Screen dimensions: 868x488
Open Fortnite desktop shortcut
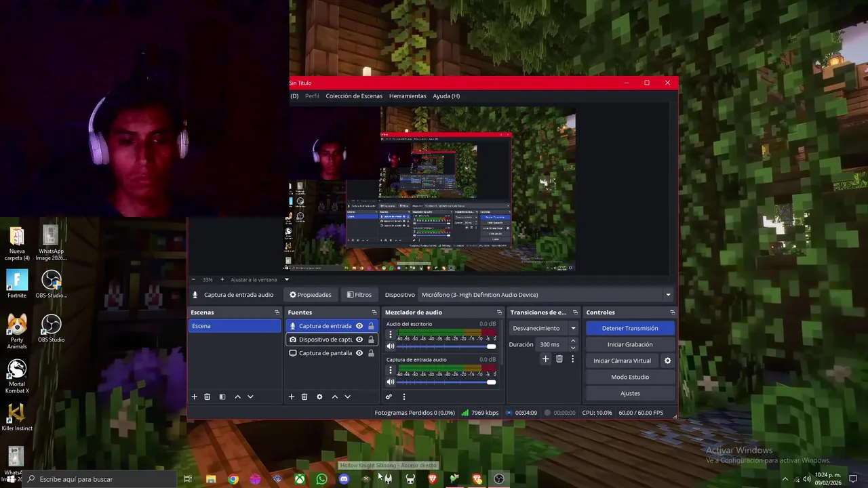pos(17,284)
